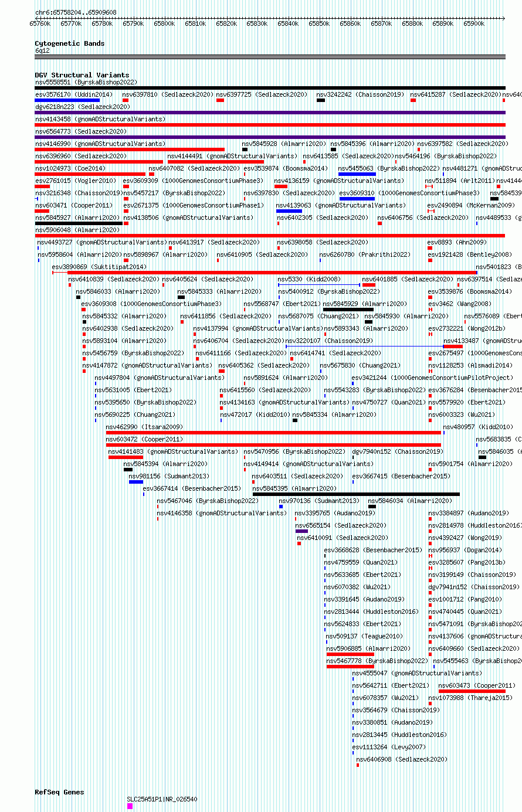The image size is (522, 812).
Task: Select the black bar under nsv5845929
Action: pyautogui.click(x=348, y=310)
